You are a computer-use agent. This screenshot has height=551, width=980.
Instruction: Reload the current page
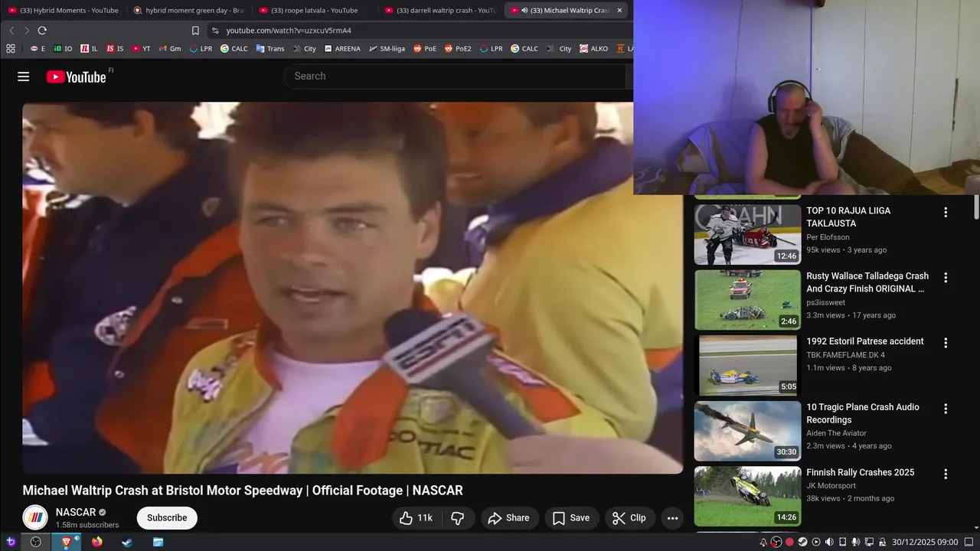click(42, 31)
